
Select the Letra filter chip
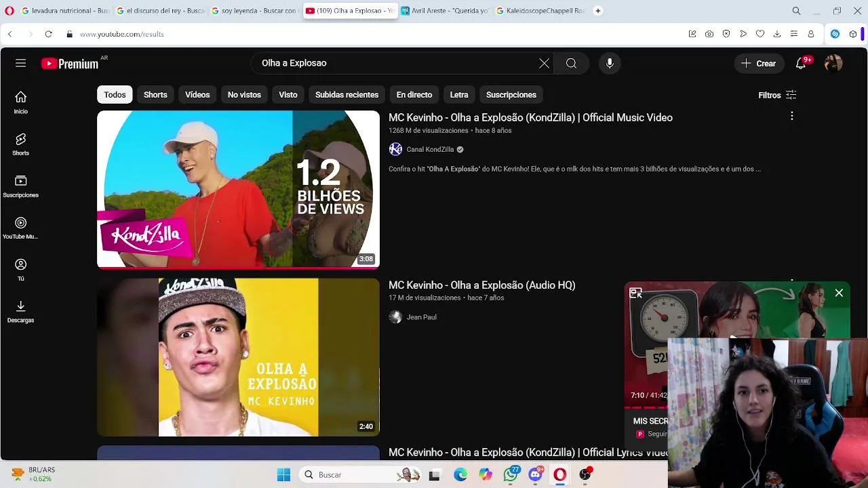click(459, 95)
